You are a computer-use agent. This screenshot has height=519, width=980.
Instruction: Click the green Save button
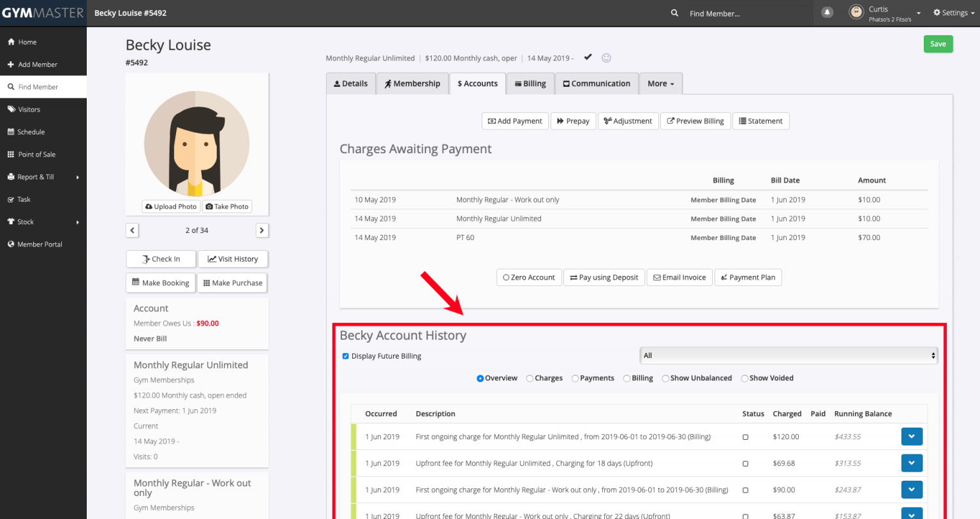[938, 44]
